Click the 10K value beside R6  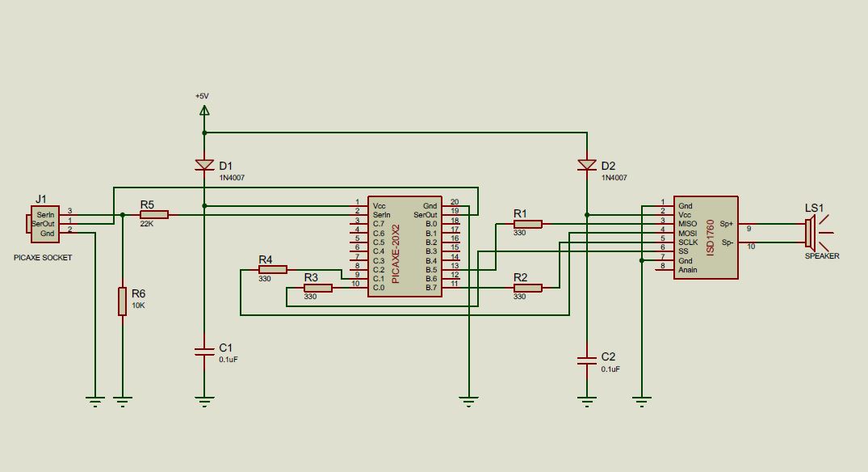138,306
